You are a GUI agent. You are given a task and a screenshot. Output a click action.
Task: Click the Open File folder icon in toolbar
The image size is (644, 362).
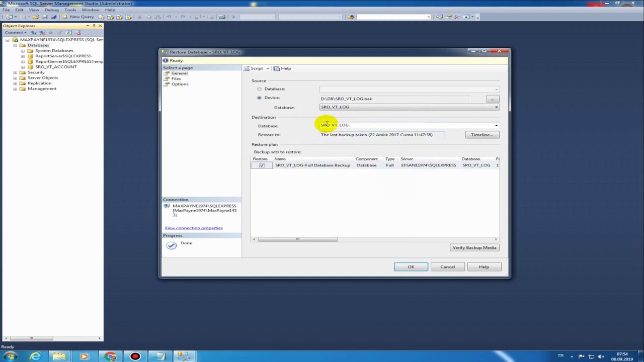point(36,17)
